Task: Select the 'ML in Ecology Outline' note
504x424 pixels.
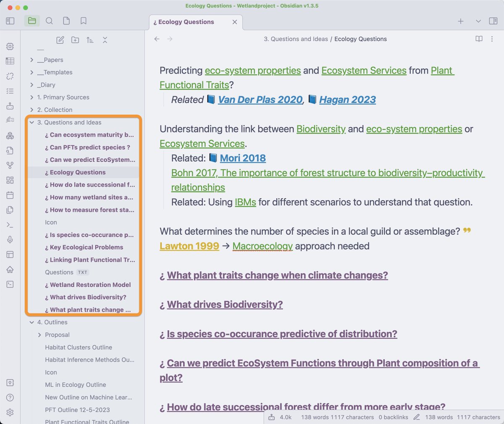Action: (76, 384)
